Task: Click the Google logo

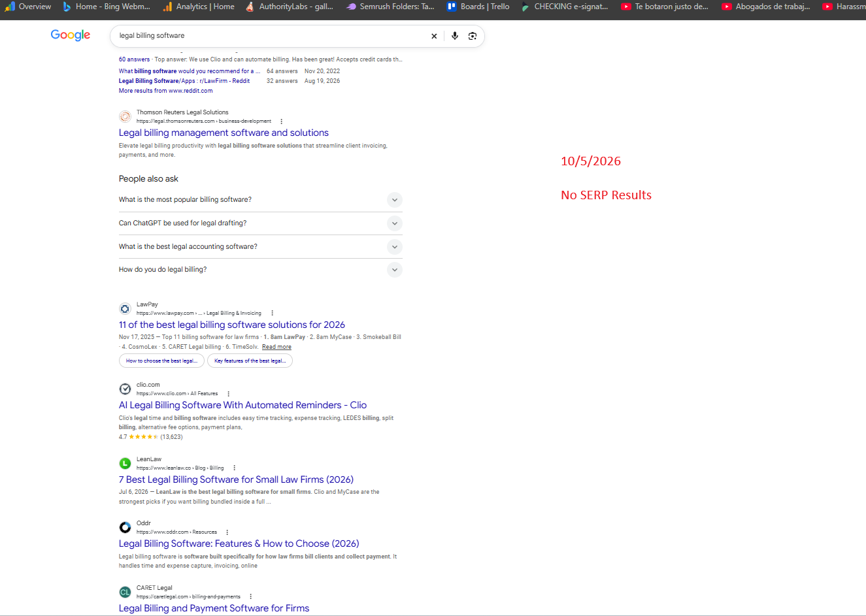Action: [71, 35]
